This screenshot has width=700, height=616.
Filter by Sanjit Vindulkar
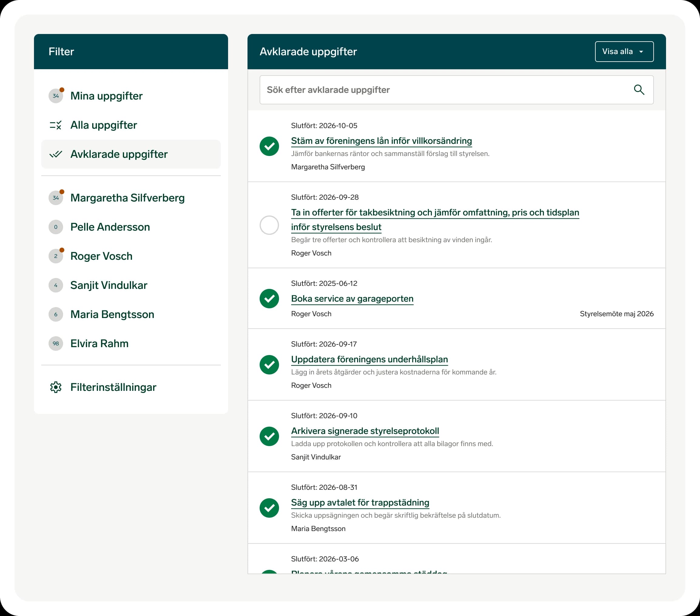(131, 285)
